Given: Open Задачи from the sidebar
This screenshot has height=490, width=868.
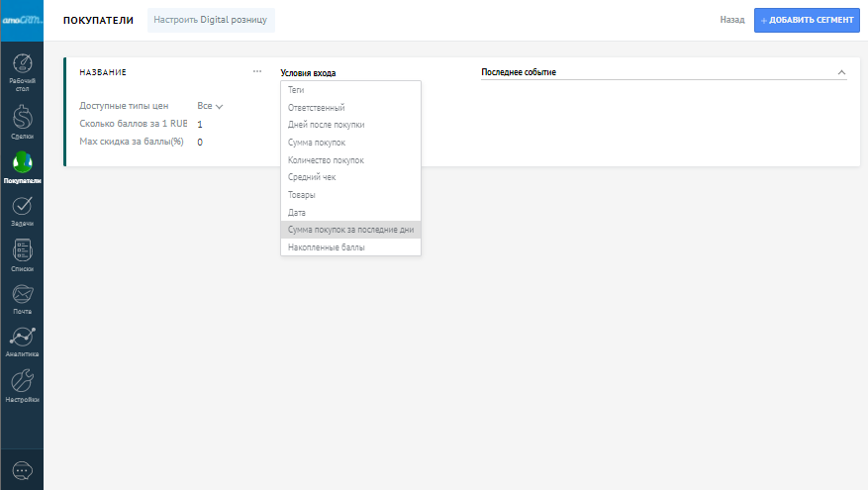Looking at the screenshot, I should tap(22, 210).
